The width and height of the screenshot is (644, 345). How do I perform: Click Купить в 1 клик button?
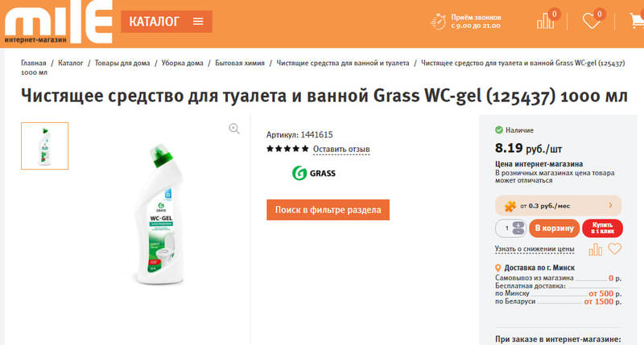click(602, 228)
